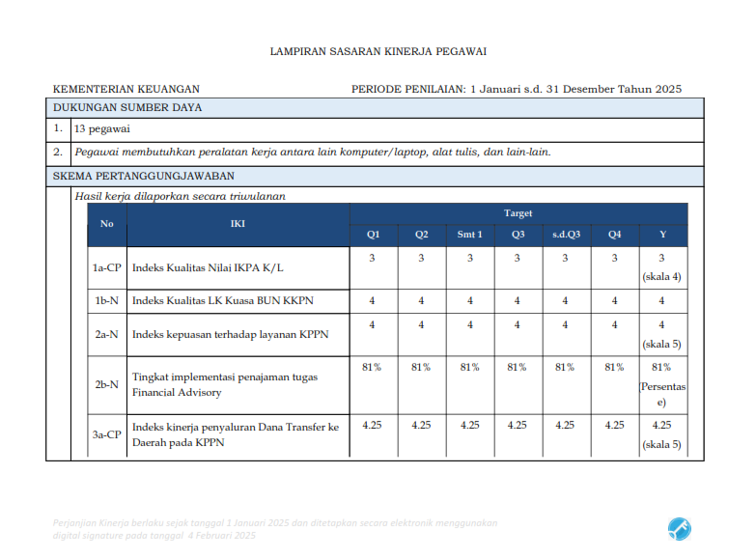Select the SKEMA PERTANGGUNGJAWABAN section header
Screen dimensions: 756x558
pyautogui.click(x=143, y=176)
